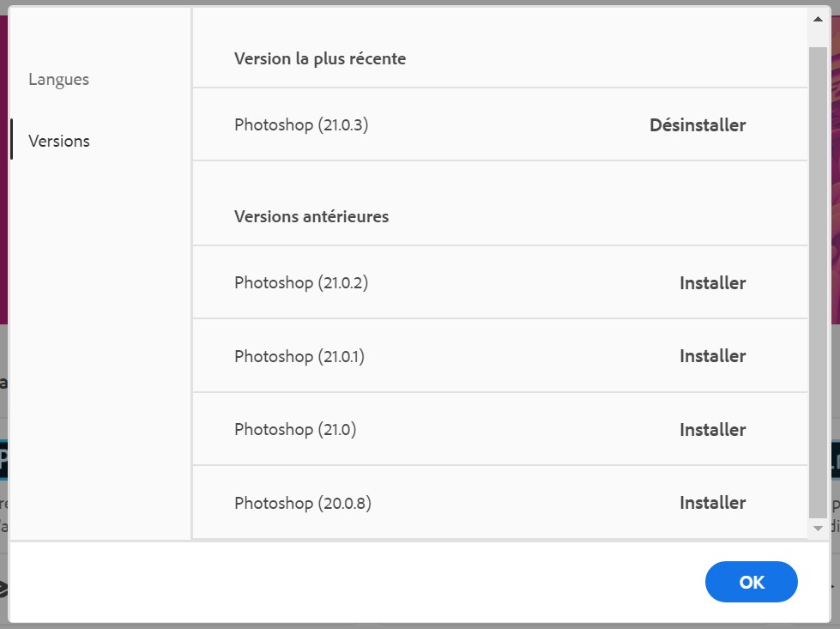This screenshot has width=840, height=629.
Task: Select the Versions sidebar item
Action: [58, 141]
